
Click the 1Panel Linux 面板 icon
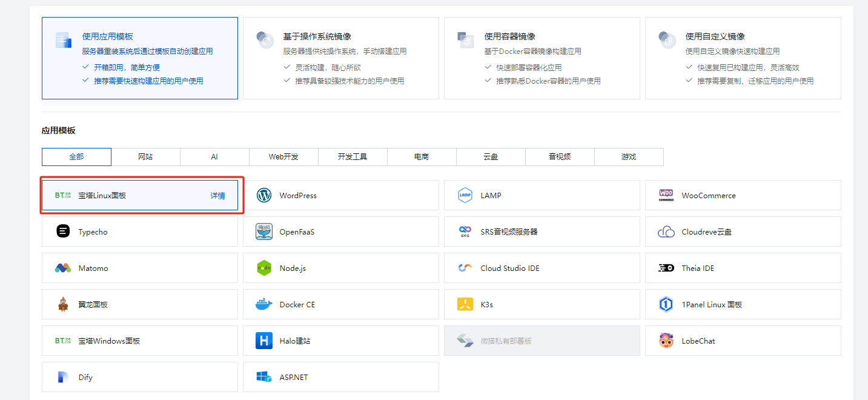666,304
